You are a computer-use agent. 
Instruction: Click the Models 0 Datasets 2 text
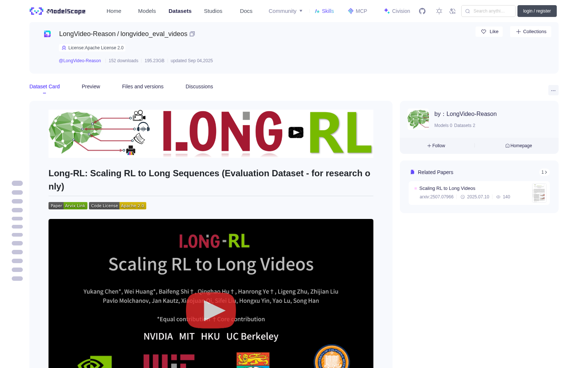click(x=455, y=125)
